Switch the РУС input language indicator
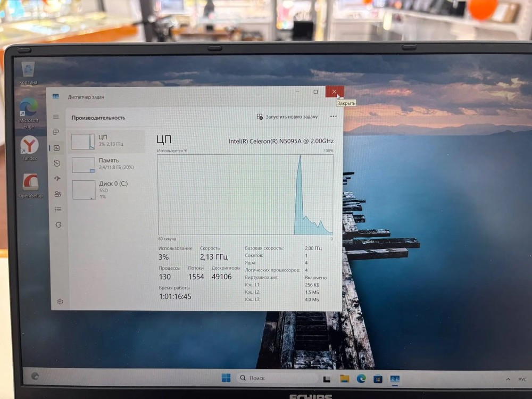Viewport: 532px width, 399px height. [x=522, y=379]
